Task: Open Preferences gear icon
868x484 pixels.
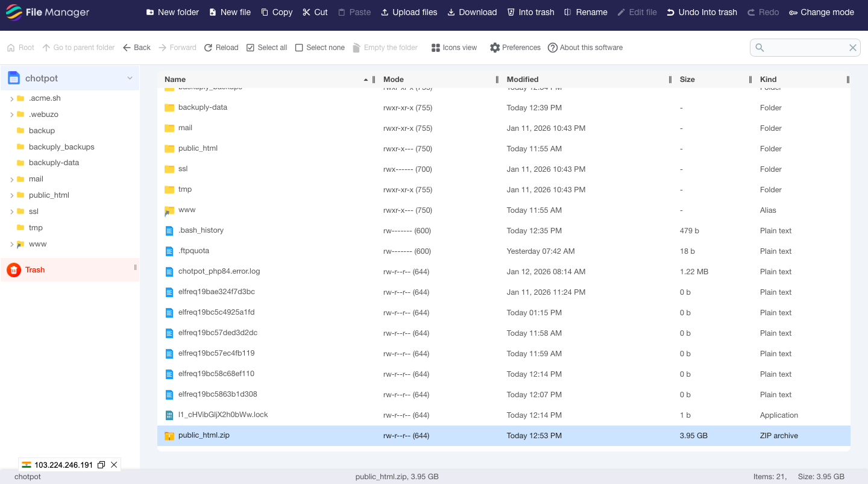Action: click(495, 48)
